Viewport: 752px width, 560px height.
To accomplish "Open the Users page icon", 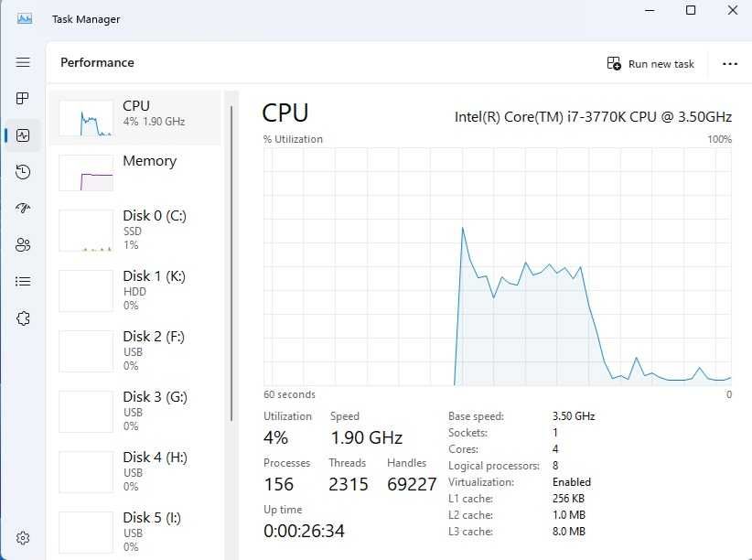I will coord(23,244).
